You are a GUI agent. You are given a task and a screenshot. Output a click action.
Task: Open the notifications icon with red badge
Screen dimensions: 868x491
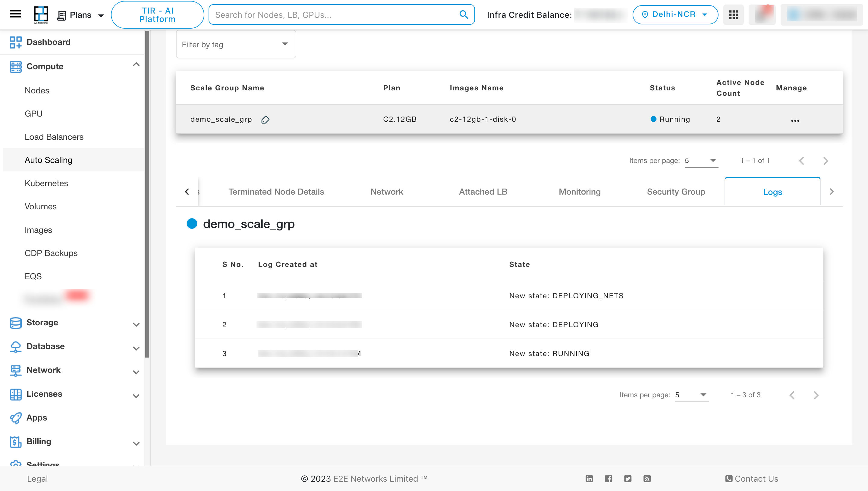pos(763,14)
